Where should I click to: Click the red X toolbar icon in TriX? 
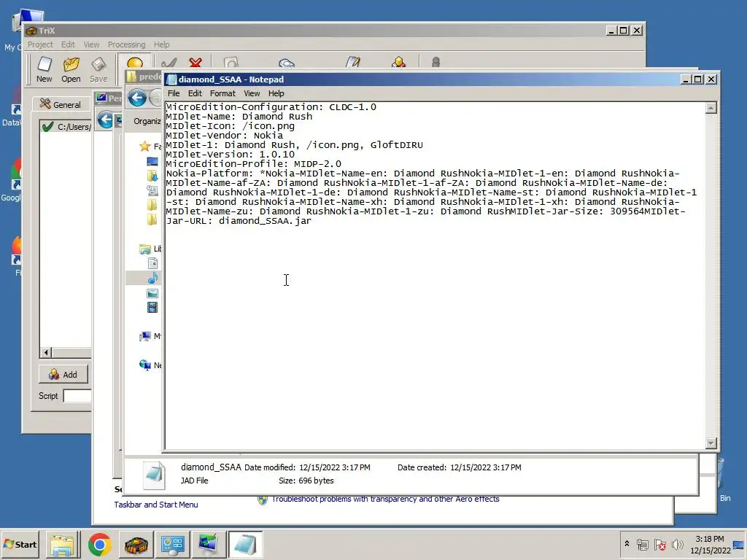[196, 63]
